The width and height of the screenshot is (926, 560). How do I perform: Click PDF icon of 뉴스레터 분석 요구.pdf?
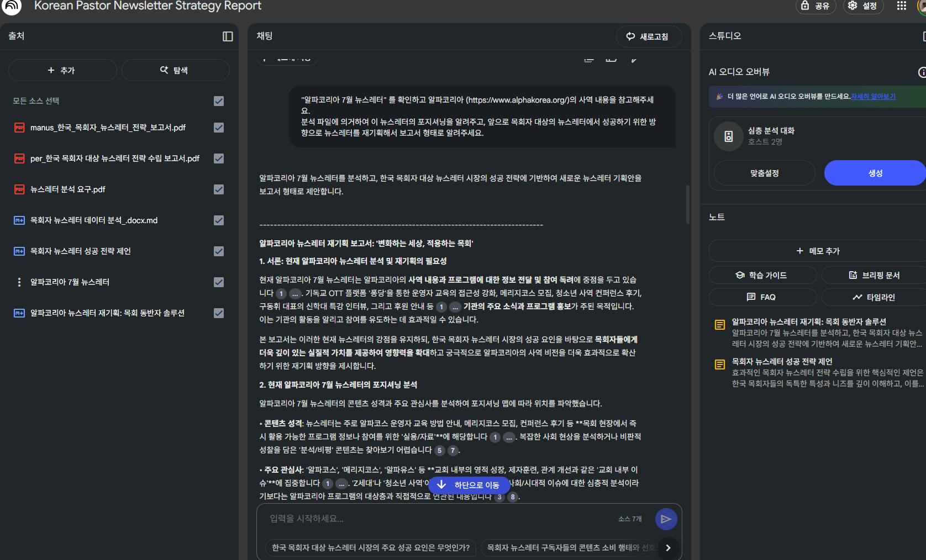19,189
